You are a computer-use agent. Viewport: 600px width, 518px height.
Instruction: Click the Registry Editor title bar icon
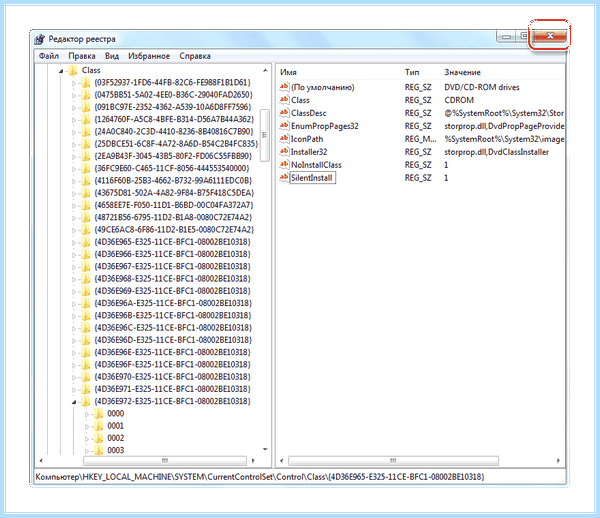(x=39, y=39)
